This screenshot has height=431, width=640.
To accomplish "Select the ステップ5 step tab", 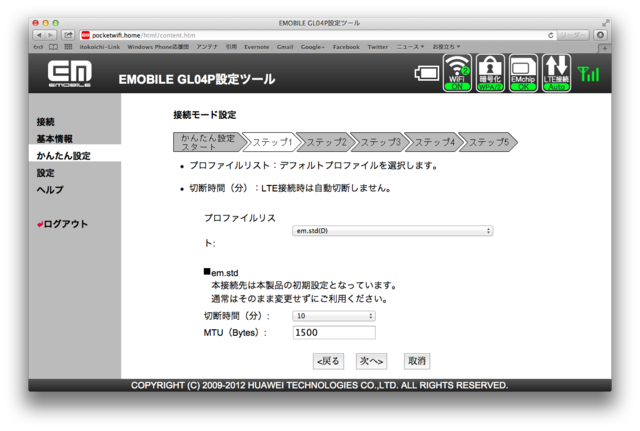I will click(x=488, y=142).
